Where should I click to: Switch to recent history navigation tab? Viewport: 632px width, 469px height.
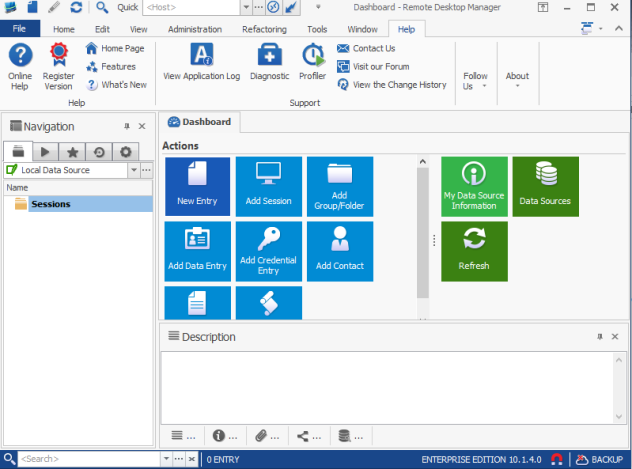99,152
